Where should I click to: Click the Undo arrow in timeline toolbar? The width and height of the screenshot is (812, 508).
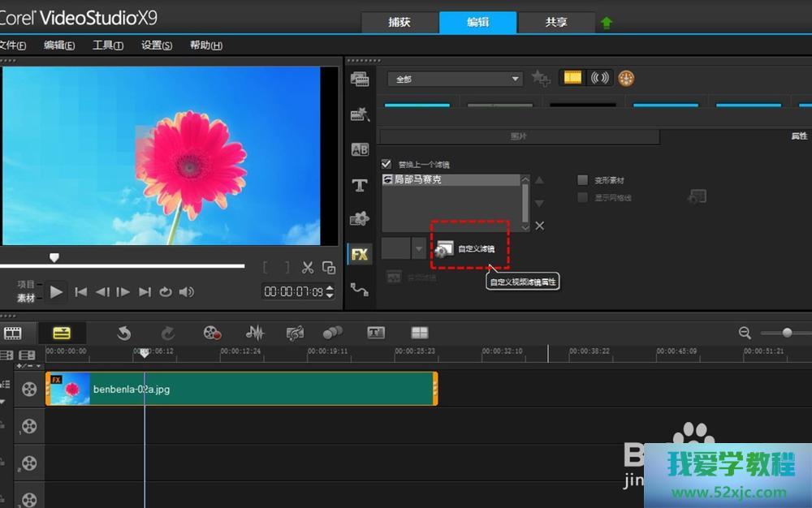(124, 333)
